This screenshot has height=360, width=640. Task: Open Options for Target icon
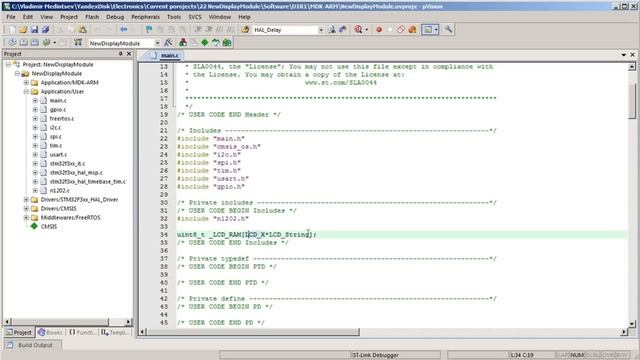(x=168, y=42)
